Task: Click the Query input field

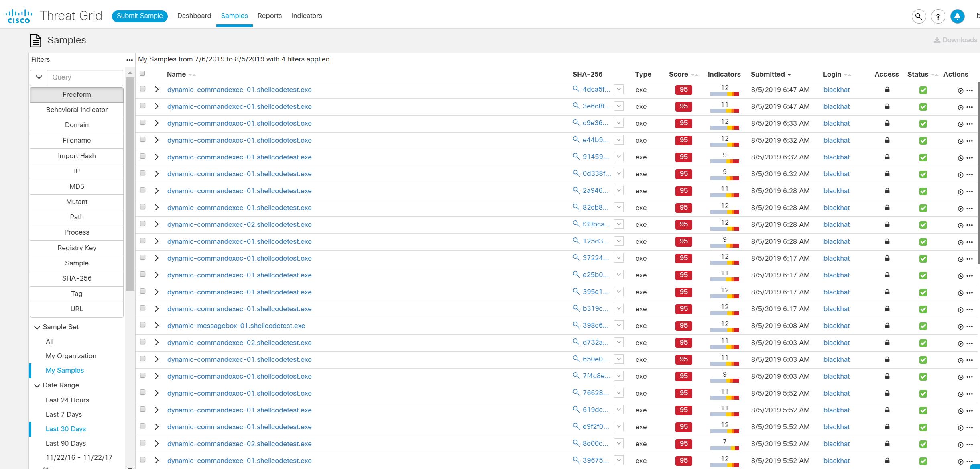Action: [85, 77]
